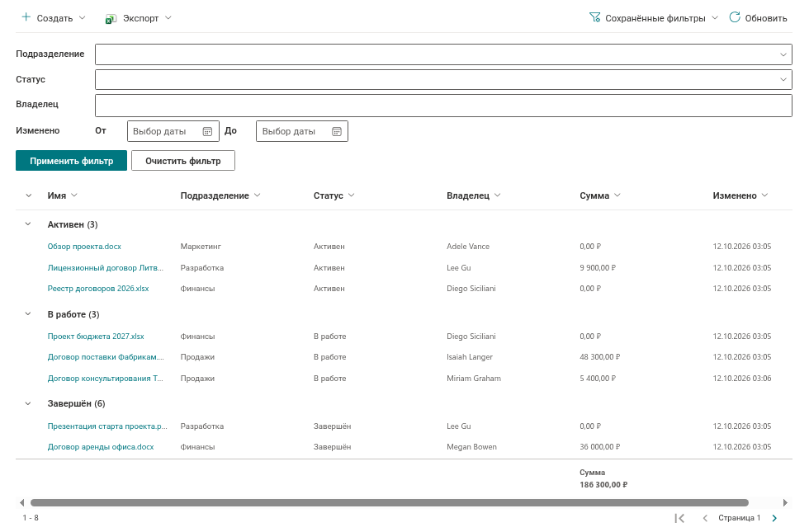Open the Статус filter combo box
Viewport: 809px width, 532px height.
click(x=443, y=79)
